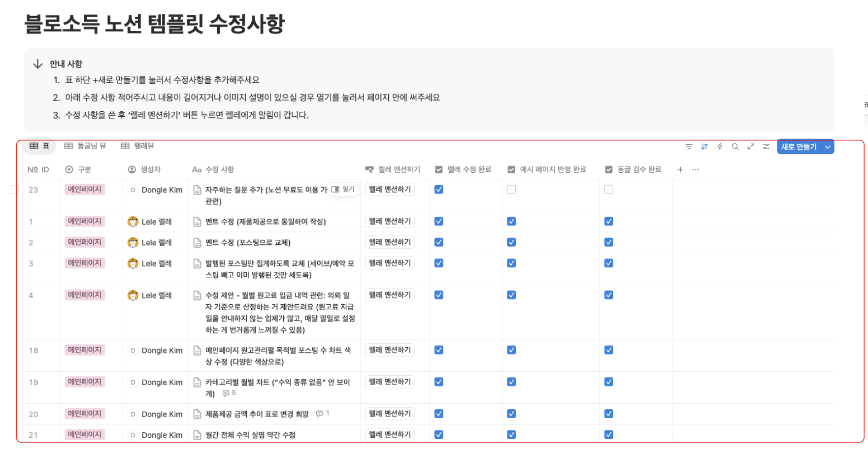The height and width of the screenshot is (455, 868).
Task: Open the 새로 만들기 dropdown chevron
Action: [x=828, y=146]
